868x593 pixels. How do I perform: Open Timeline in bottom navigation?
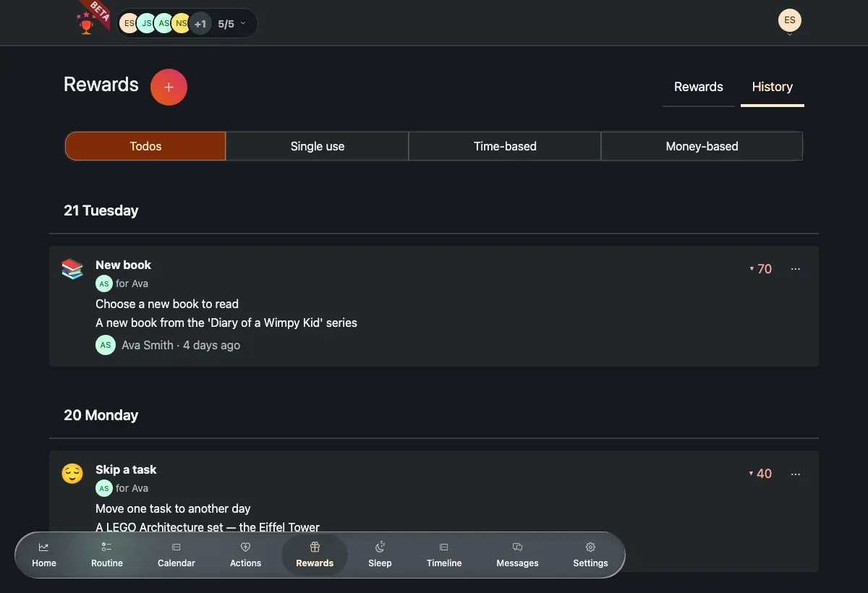click(x=444, y=555)
